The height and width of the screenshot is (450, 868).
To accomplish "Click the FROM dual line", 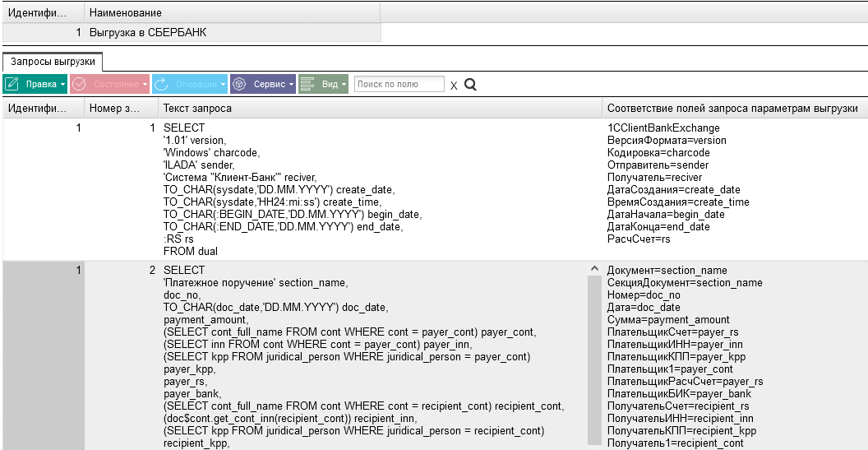I will point(191,251).
